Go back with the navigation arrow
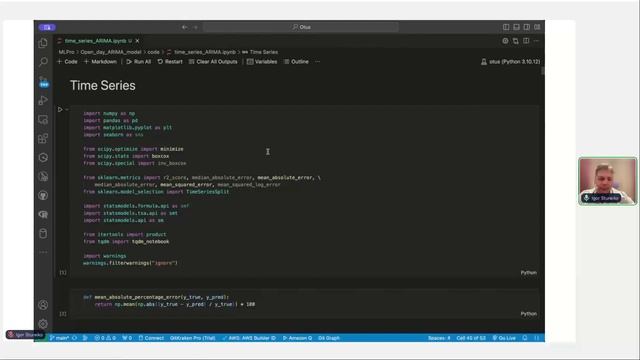This screenshot has width=640, height=360. coord(184,27)
